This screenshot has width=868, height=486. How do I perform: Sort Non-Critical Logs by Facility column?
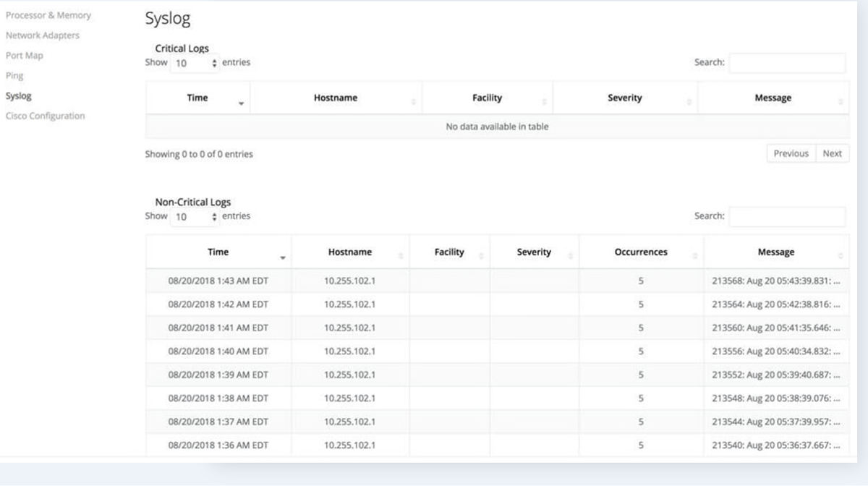(x=449, y=252)
